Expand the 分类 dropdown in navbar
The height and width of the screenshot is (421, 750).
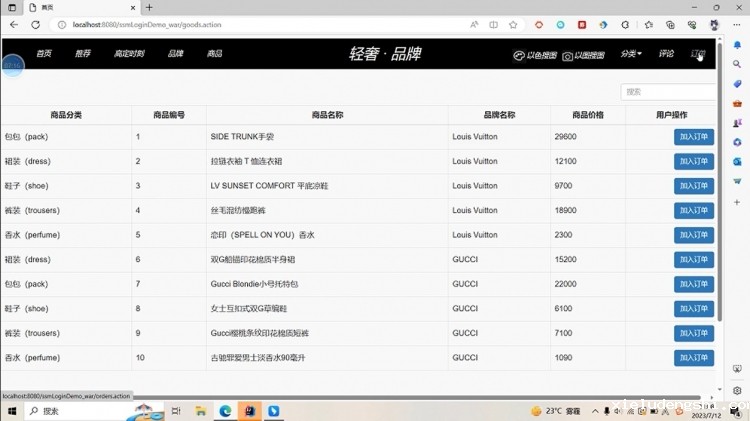point(631,54)
